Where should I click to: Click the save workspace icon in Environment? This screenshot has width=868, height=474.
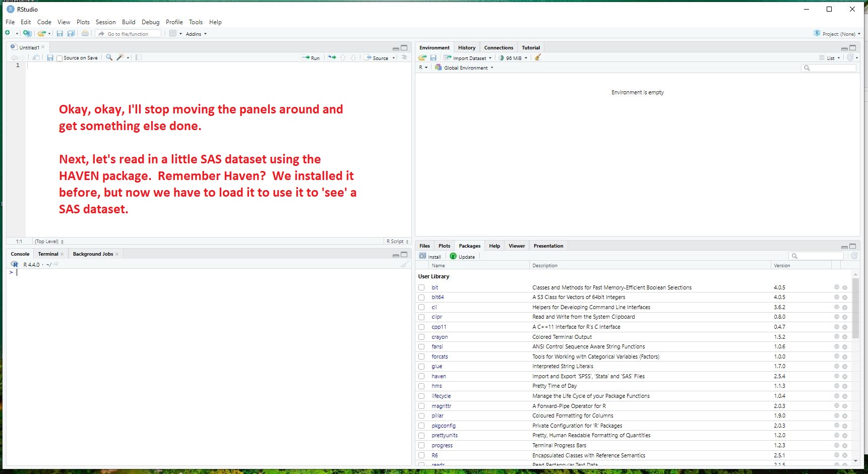[433, 58]
